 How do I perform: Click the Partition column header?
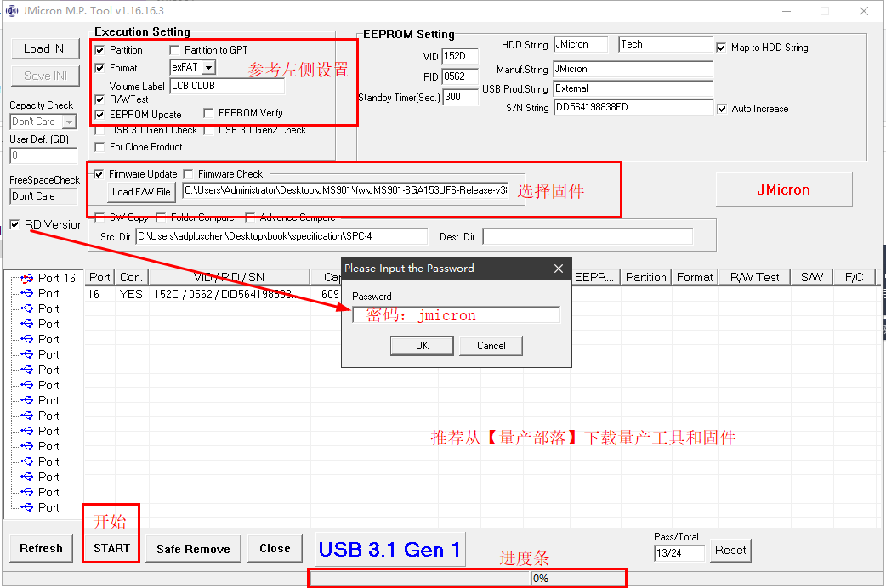coord(646,277)
